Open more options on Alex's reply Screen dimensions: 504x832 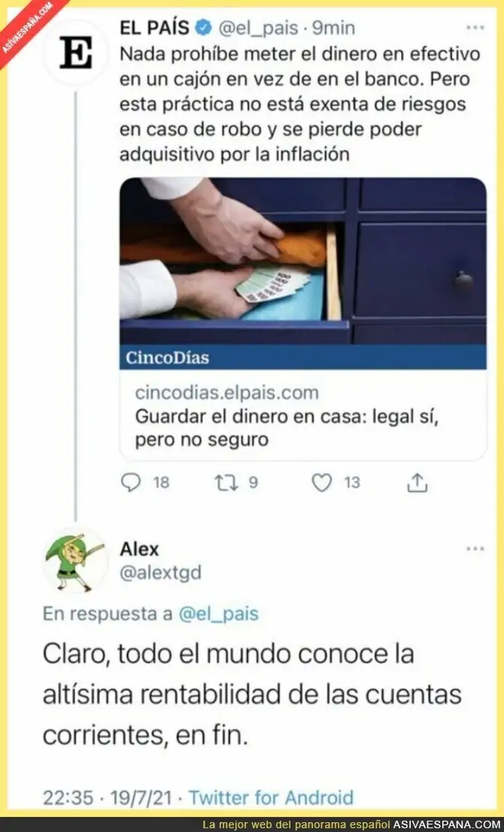point(475,549)
